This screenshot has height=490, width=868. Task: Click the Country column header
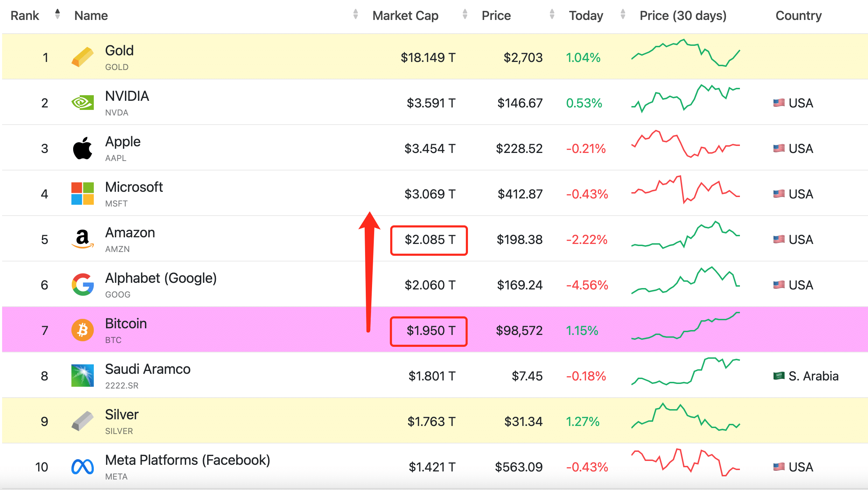tap(798, 16)
